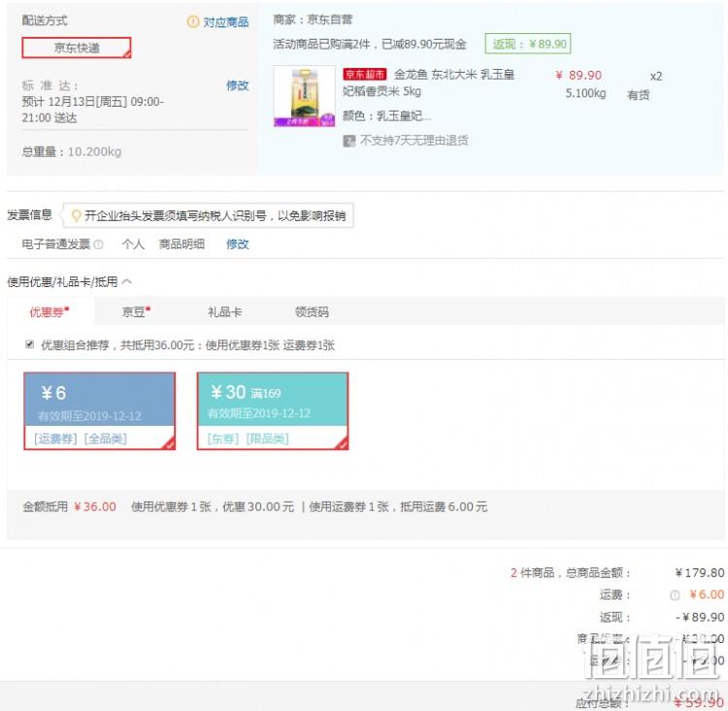Collapse the 使用优惠/礼品卡/抵用 section chevron
This screenshot has height=711, width=728.
click(127, 281)
